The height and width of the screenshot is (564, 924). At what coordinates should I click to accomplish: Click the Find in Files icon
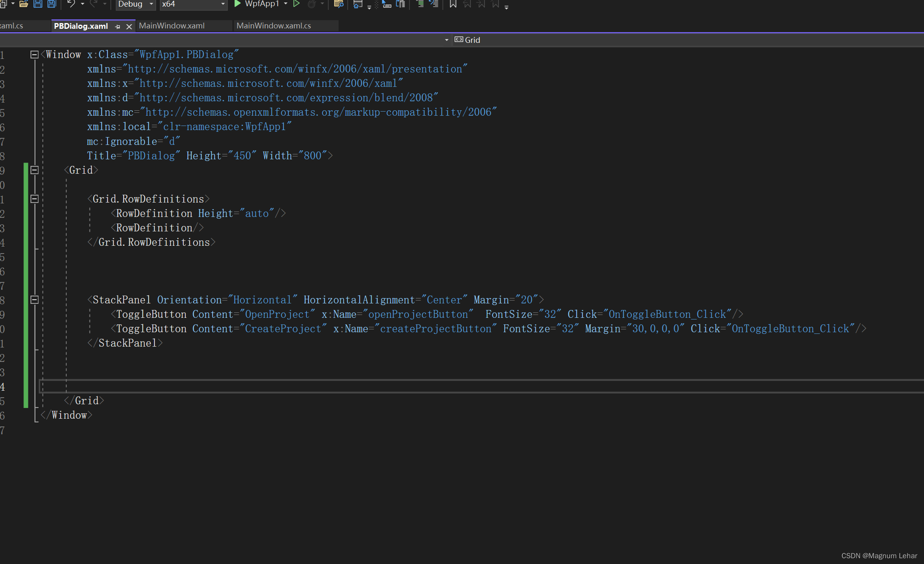click(x=339, y=4)
